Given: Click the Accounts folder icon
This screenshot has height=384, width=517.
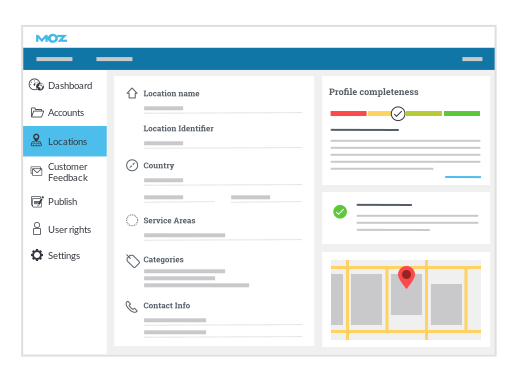Looking at the screenshot, I should tap(37, 112).
